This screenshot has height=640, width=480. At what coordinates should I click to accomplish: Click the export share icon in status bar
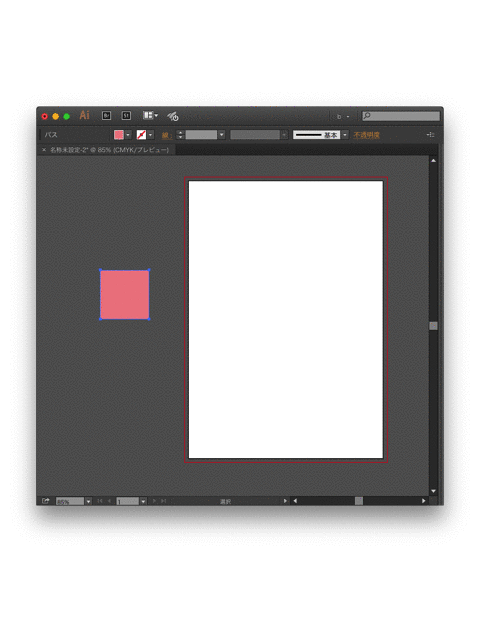coord(45,501)
